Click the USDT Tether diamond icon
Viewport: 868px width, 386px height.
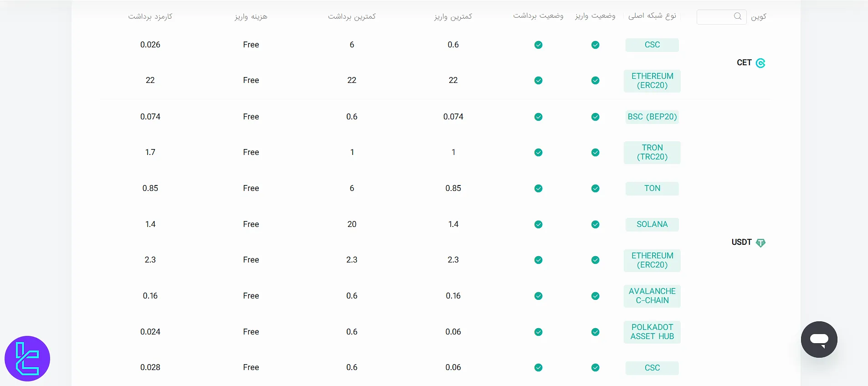click(760, 242)
